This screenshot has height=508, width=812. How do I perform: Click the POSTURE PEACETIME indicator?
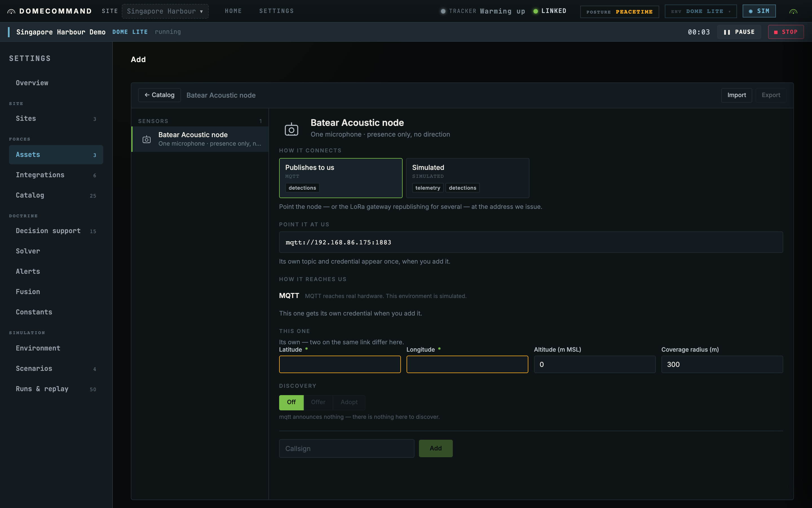click(x=619, y=12)
